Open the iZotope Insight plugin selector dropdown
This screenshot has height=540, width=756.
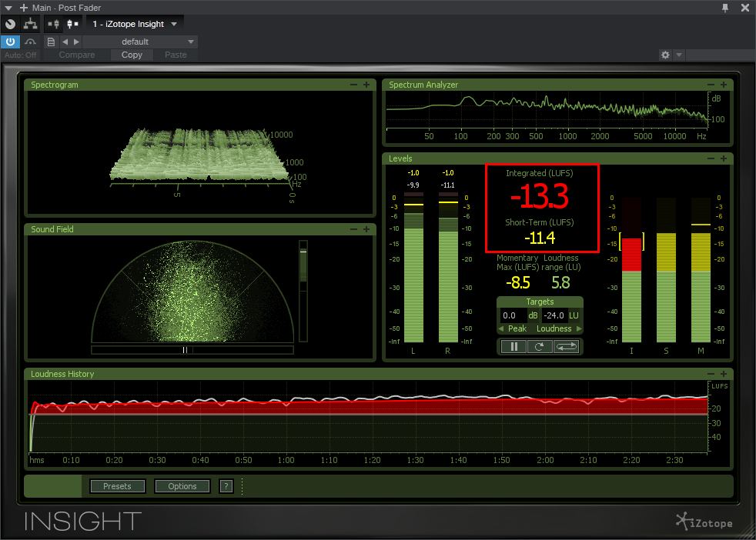(135, 24)
